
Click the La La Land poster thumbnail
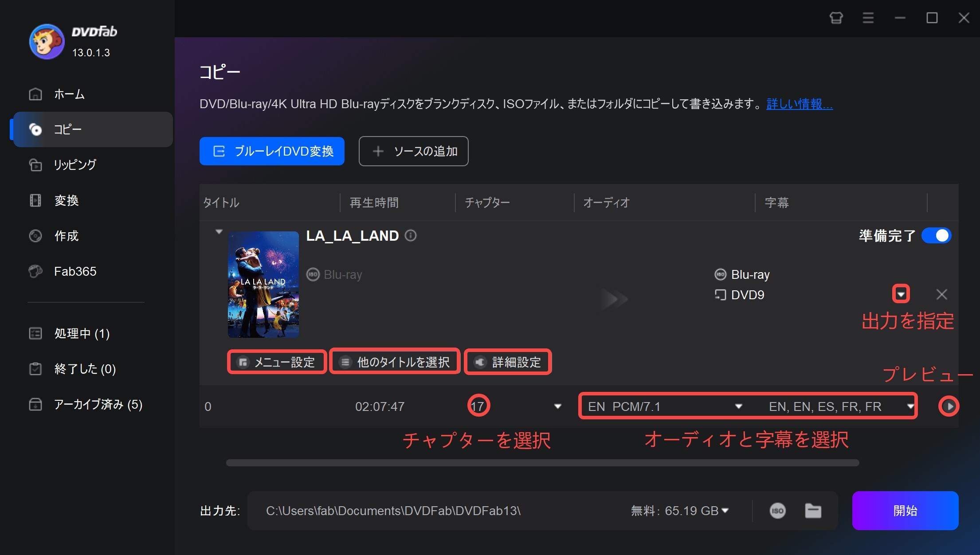click(263, 285)
